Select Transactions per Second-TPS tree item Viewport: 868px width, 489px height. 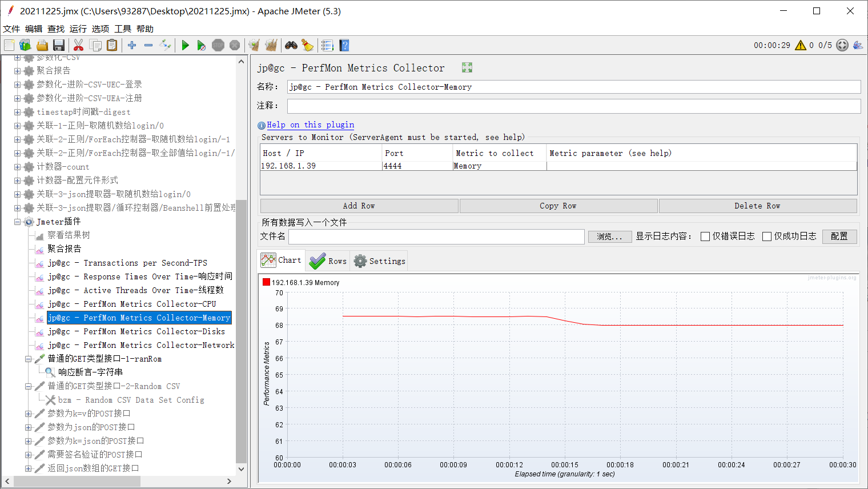coord(127,263)
